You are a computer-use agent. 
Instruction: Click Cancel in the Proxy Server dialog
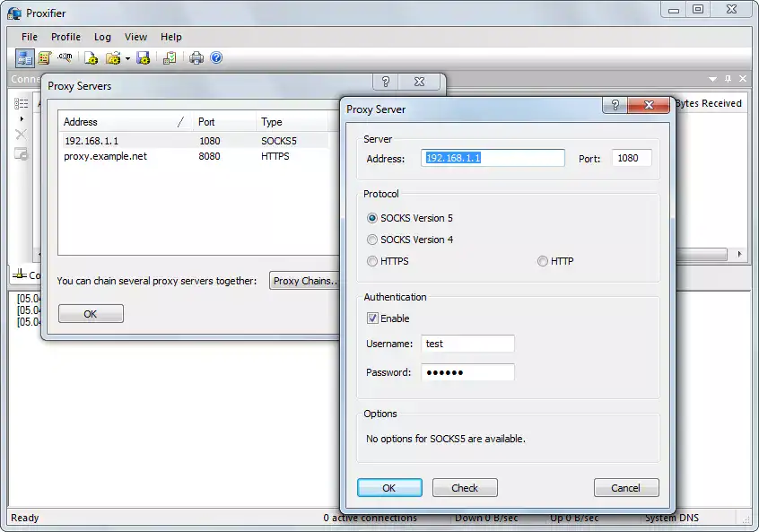[x=625, y=488]
